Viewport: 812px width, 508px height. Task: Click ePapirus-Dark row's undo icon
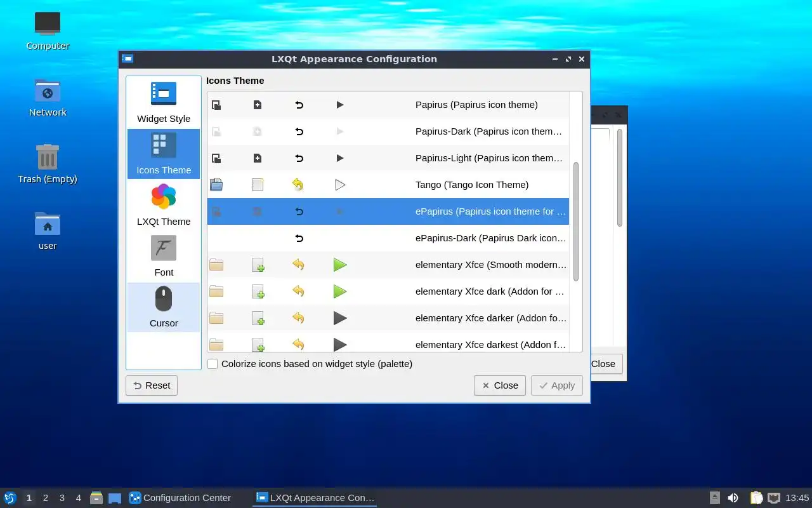click(299, 238)
